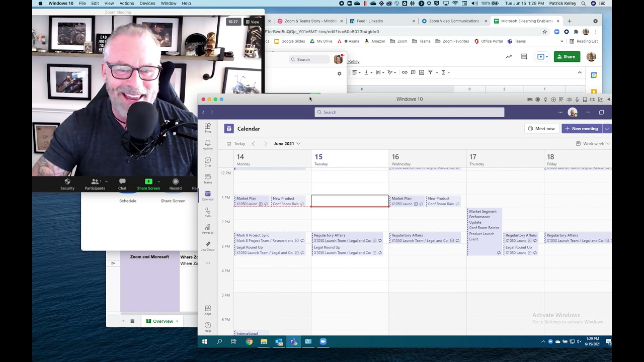
Task: Open Chat in Teams sidebar
Action: [208, 162]
